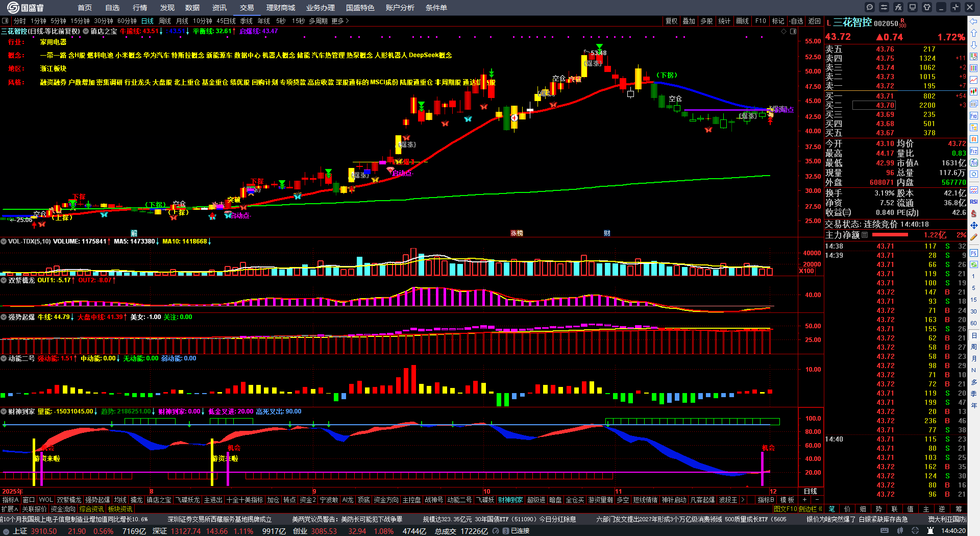Expand the 扩展 menu at bottom left
This screenshot has height=536, width=980.
coord(10,509)
